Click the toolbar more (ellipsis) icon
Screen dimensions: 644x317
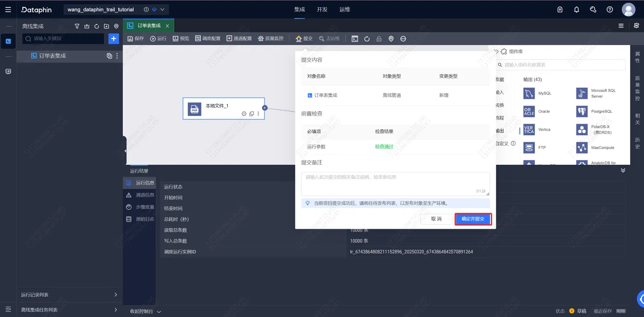[x=403, y=39]
